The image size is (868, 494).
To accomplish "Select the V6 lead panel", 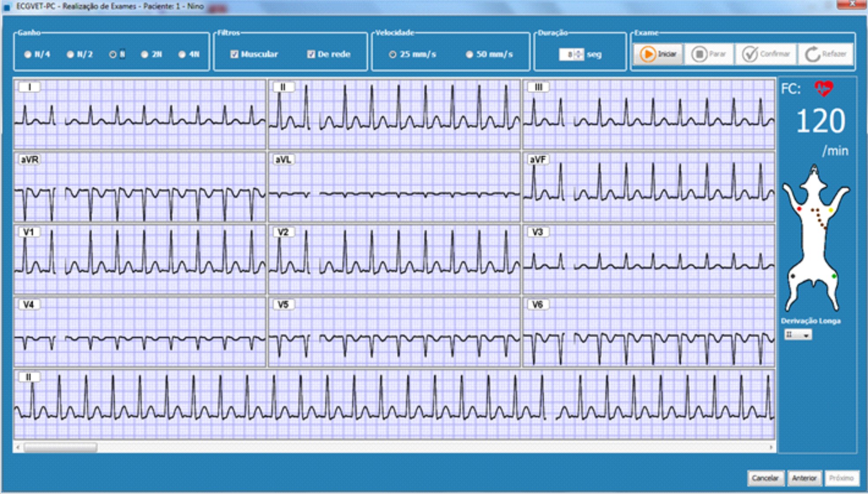I will click(649, 332).
